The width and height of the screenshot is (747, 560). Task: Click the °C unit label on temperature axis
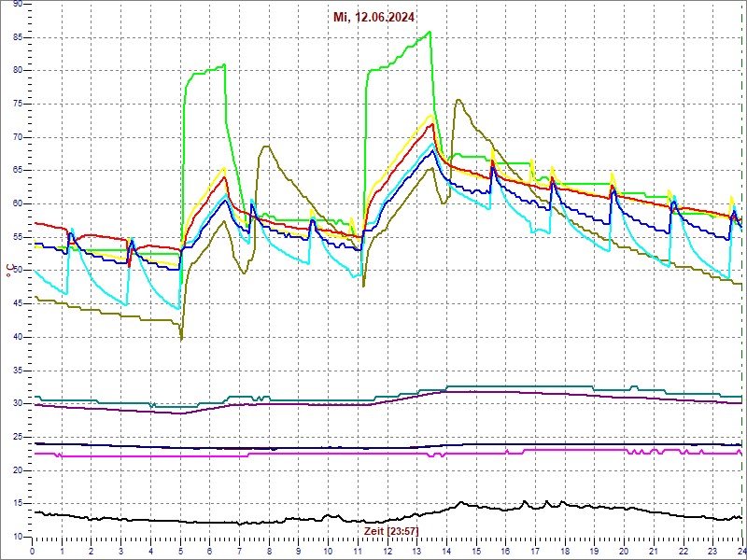coord(8,272)
